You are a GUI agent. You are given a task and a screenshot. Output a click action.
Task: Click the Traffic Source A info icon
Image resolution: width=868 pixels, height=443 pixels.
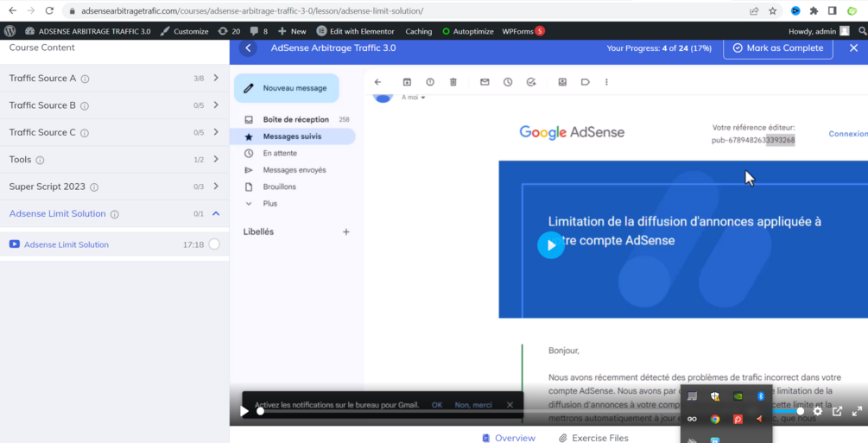tap(85, 79)
